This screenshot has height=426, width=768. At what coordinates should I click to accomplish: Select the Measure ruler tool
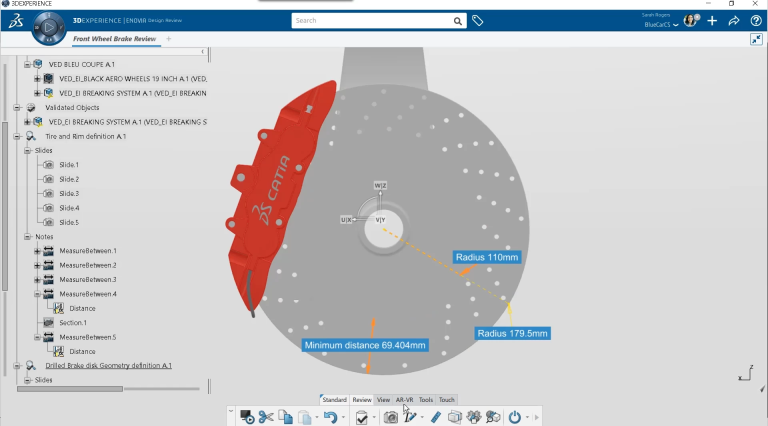[435, 416]
